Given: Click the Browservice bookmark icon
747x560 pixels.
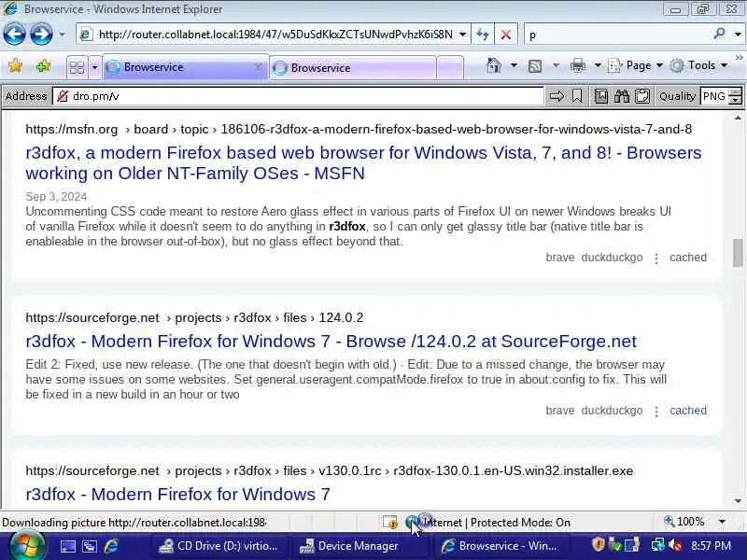Looking at the screenshot, I should click(576, 96).
